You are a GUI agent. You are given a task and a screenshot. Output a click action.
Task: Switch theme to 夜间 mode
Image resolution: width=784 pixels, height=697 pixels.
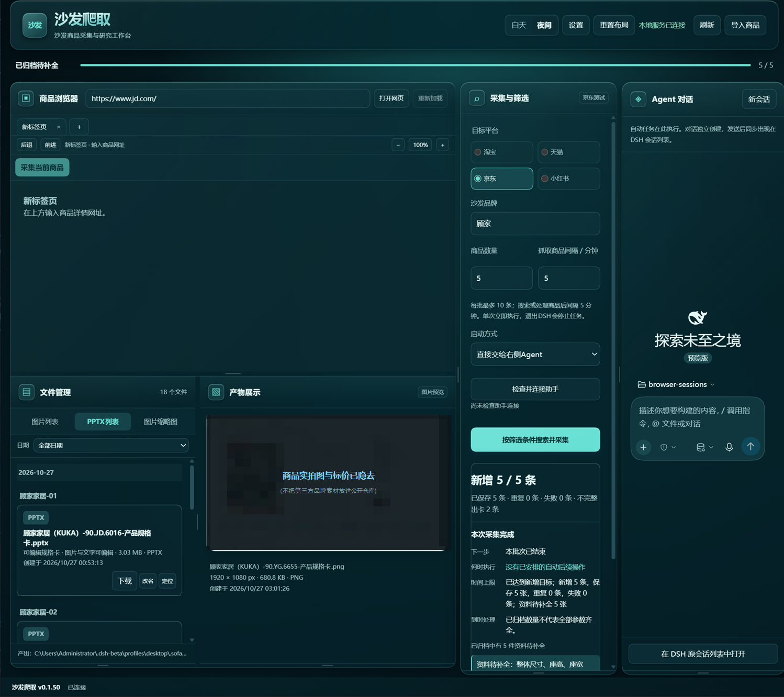coord(544,25)
